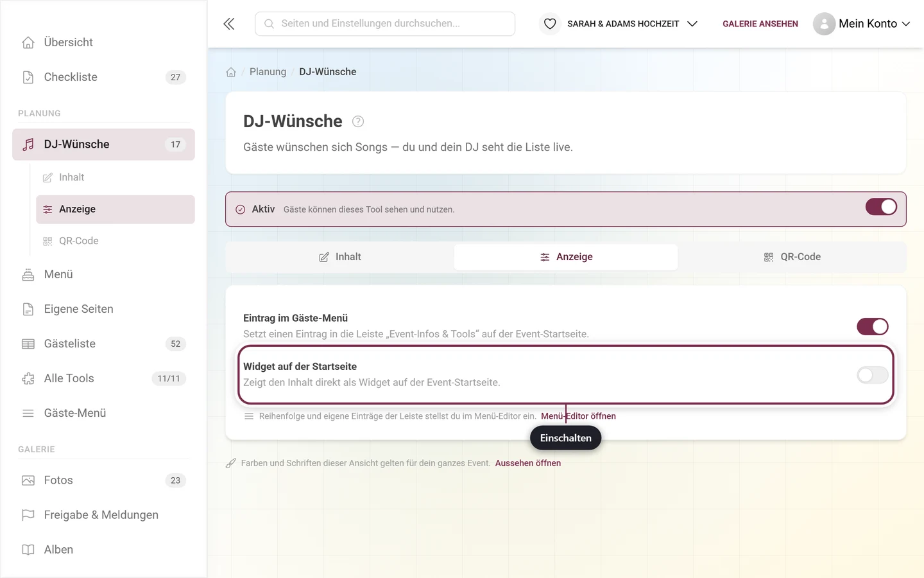Click the Übersicht house icon in sidebar
This screenshot has height=578, width=924.
[x=28, y=42]
